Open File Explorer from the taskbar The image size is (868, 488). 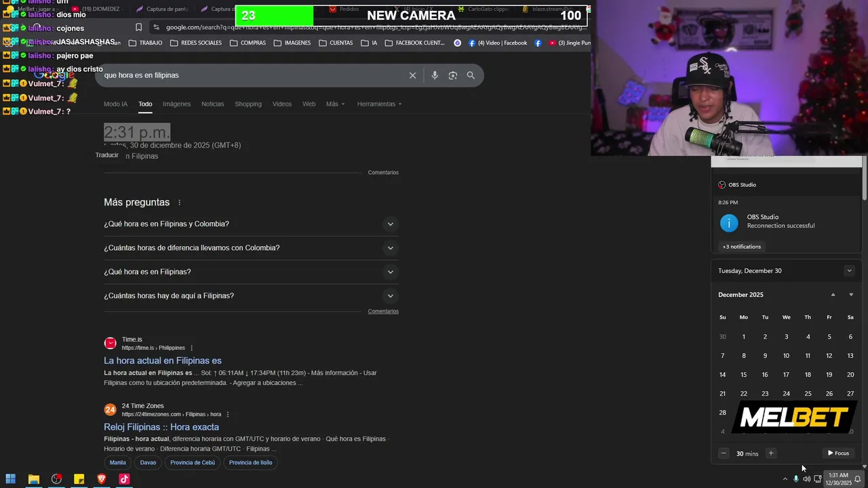tap(33, 479)
